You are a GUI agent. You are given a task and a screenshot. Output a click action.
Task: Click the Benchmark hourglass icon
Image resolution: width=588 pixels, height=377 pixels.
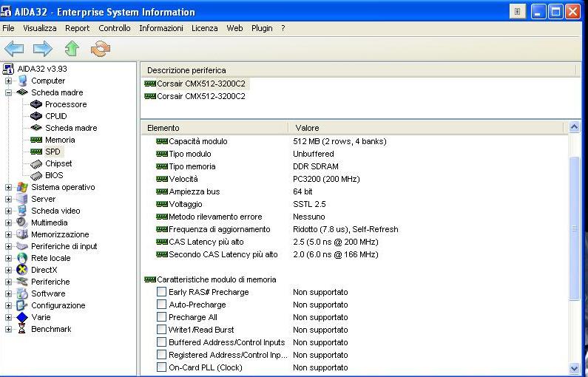pyautogui.click(x=22, y=329)
